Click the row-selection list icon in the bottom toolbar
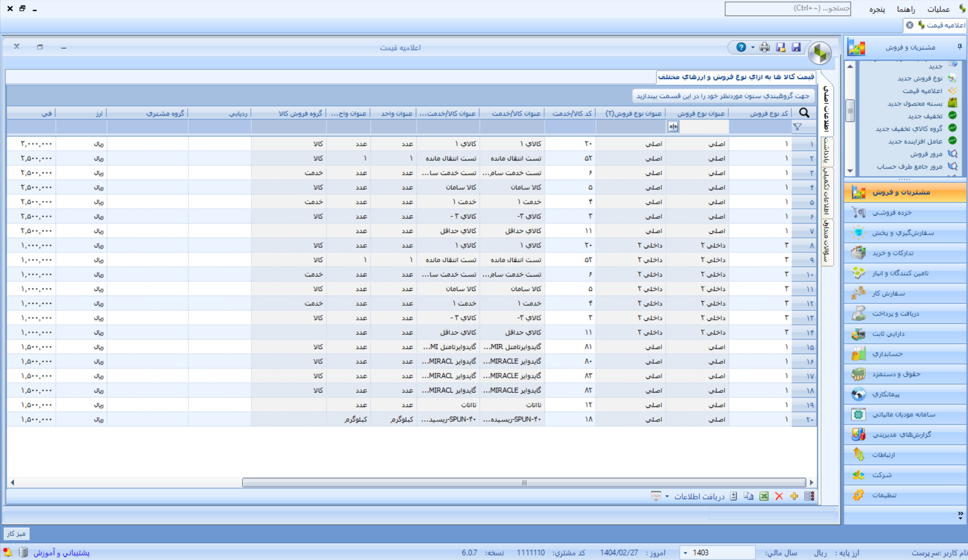This screenshot has width=968, height=560. coord(809,496)
